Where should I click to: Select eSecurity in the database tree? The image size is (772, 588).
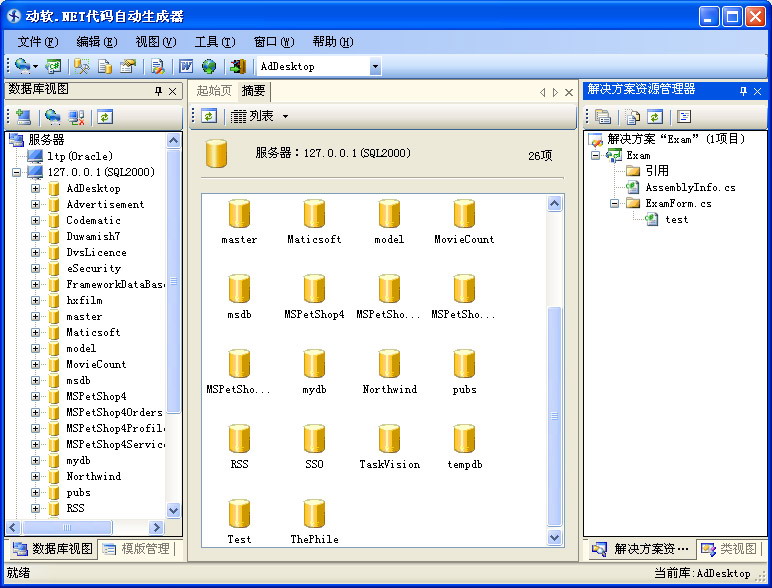pyautogui.click(x=94, y=268)
